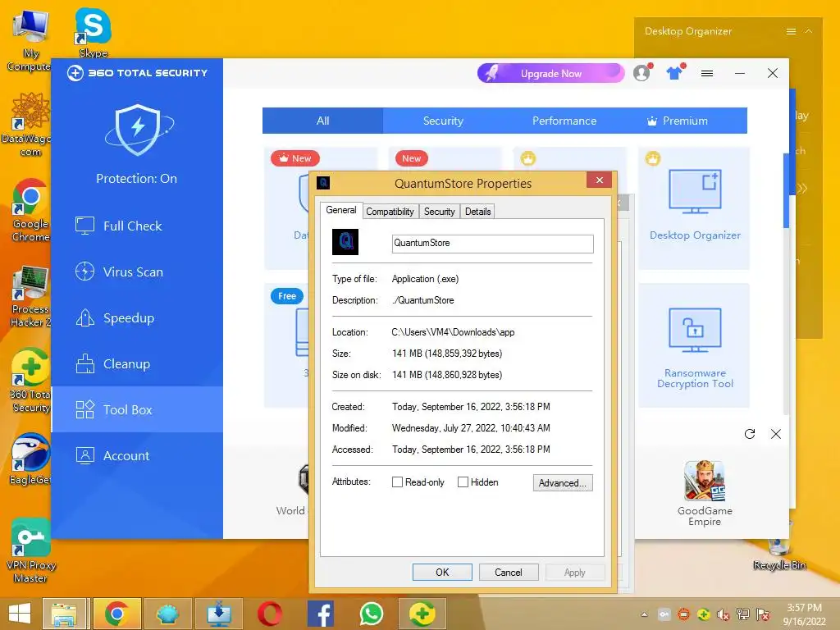Open Full Check in sidebar
This screenshot has height=630, width=840.
[137, 226]
